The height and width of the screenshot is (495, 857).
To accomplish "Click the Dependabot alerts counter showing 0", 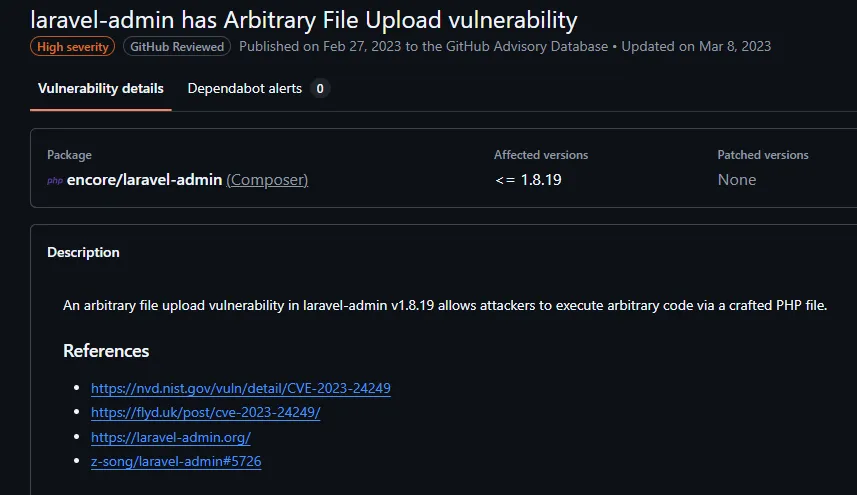I will [320, 89].
